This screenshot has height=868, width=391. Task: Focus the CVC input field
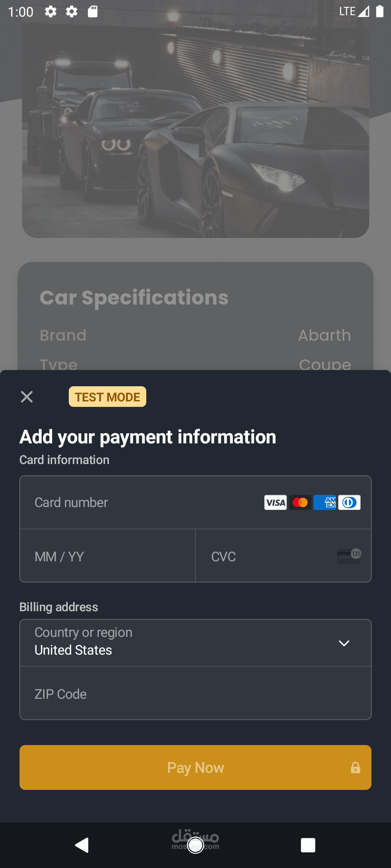[268, 556]
